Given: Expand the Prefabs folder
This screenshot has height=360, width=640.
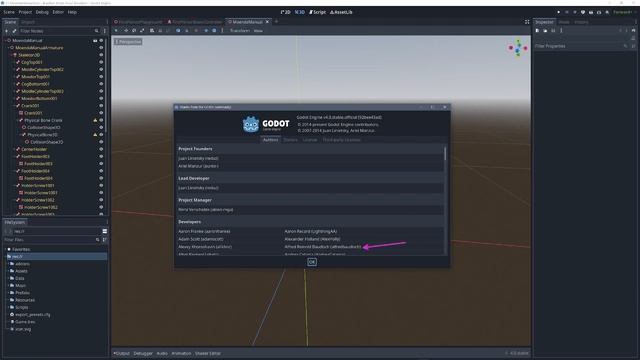Looking at the screenshot, I should click(x=8, y=293).
